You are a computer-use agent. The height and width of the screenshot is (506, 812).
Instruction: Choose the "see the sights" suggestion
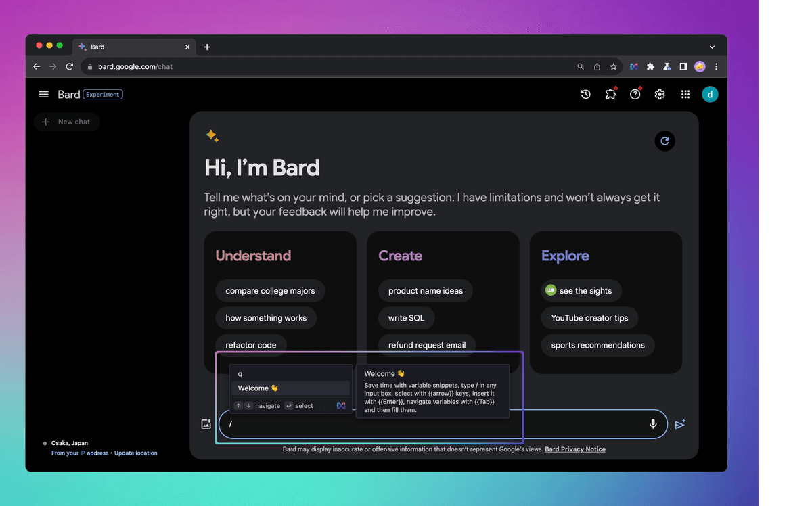click(581, 291)
